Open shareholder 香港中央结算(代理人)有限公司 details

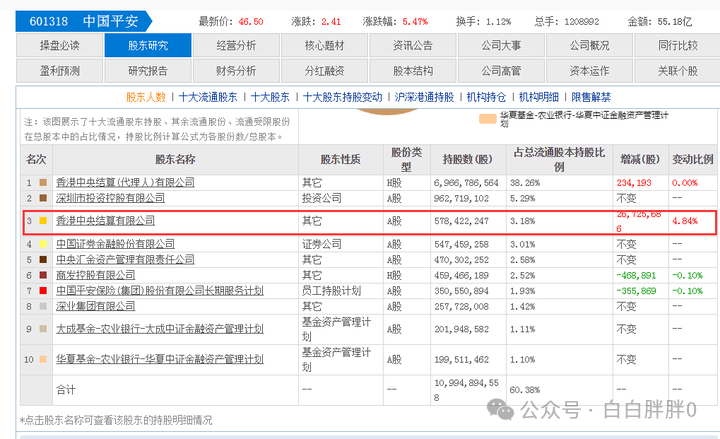coord(125,183)
